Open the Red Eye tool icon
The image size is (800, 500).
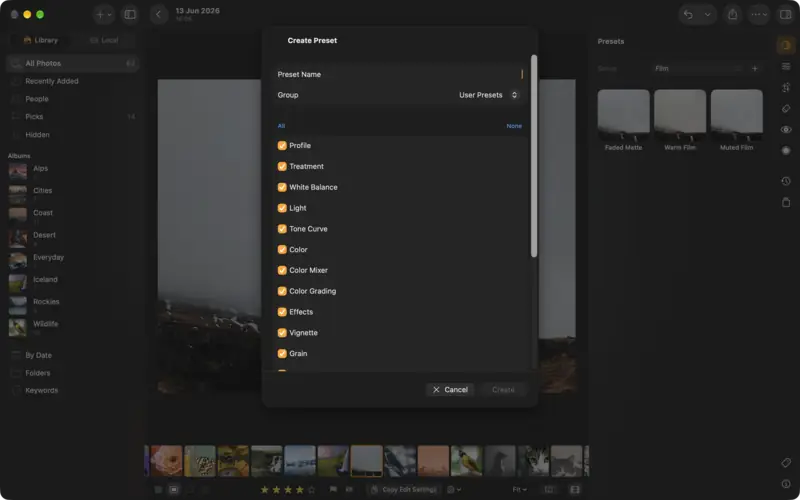(x=786, y=130)
